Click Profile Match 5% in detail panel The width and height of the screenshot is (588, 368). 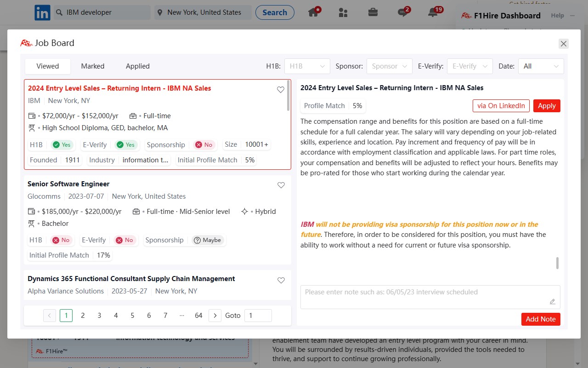coord(333,106)
